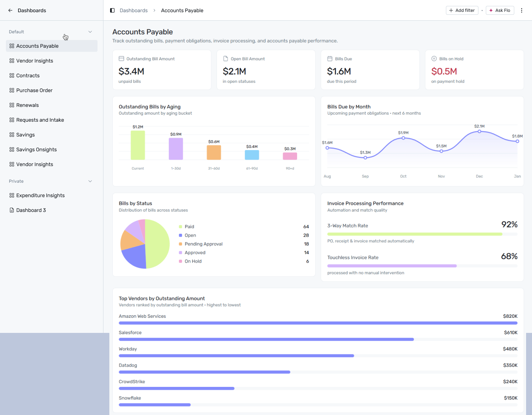The image size is (532, 415).
Task: Click the Salesforce vendor row
Action: (318, 335)
